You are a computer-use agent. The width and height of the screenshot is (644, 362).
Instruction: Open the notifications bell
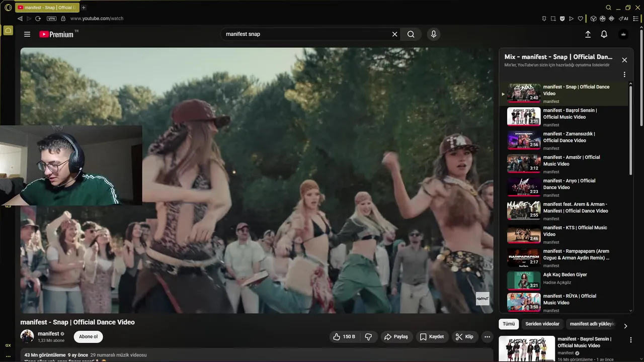click(604, 34)
